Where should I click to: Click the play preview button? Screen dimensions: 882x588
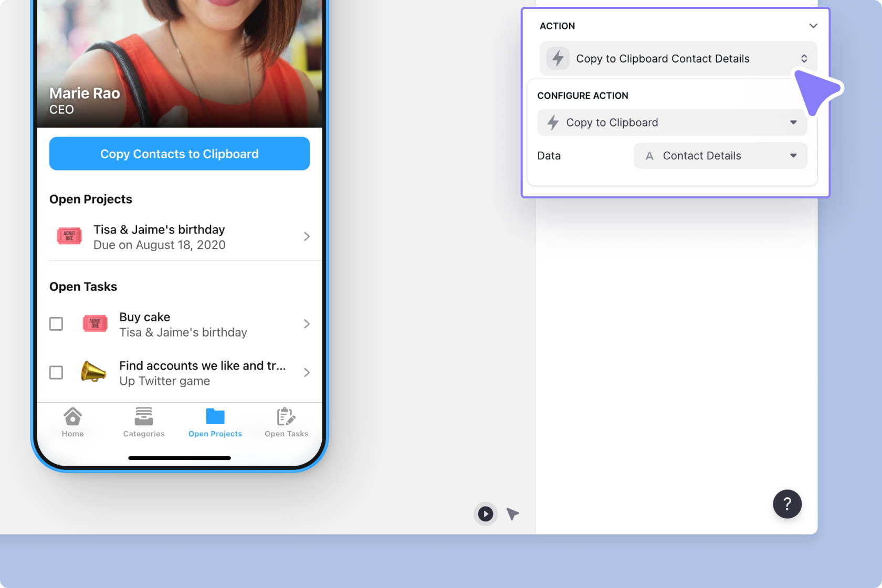point(485,514)
